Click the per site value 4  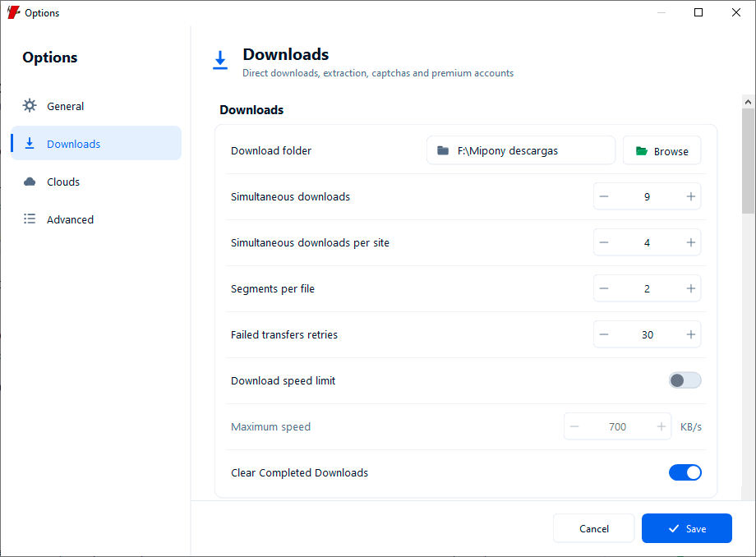[647, 242]
